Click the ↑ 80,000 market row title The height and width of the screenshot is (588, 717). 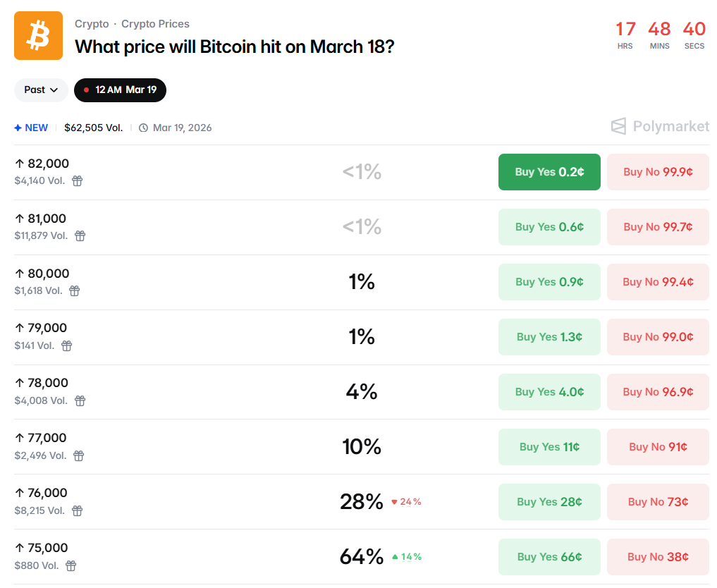pyautogui.click(x=42, y=274)
